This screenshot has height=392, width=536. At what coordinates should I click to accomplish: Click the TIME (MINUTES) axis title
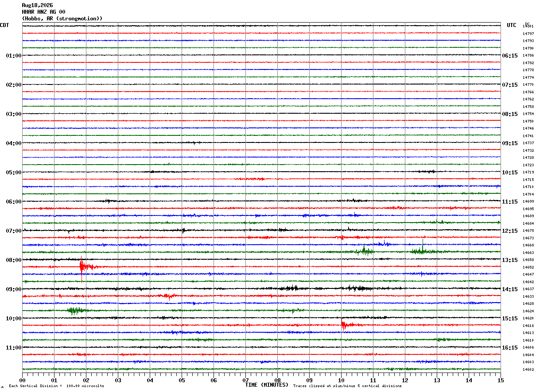[x=267, y=385]
